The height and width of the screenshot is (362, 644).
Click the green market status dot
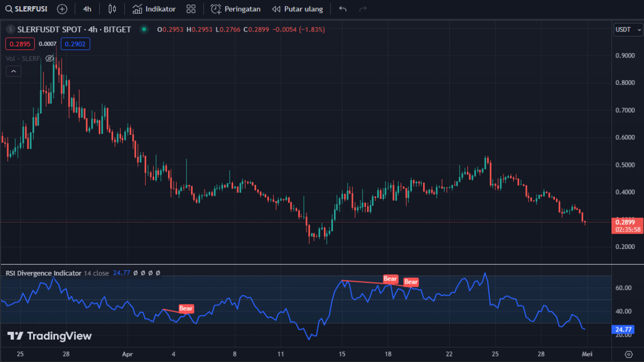[144, 30]
